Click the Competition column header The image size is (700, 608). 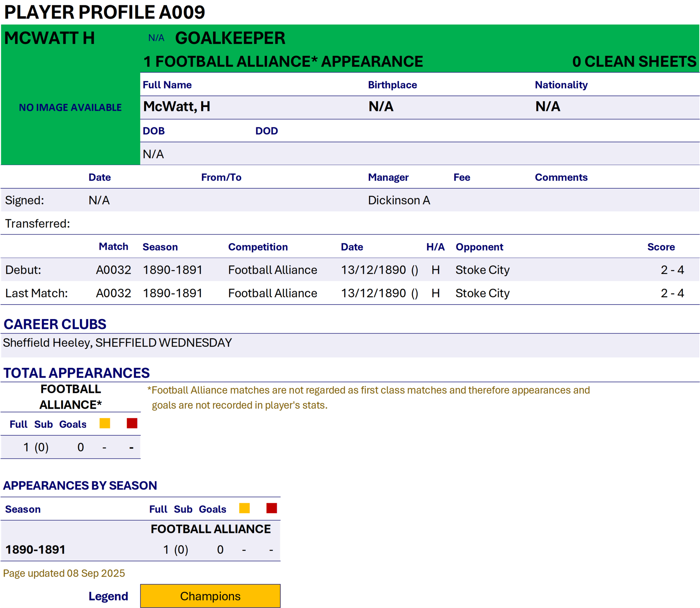pyautogui.click(x=258, y=247)
